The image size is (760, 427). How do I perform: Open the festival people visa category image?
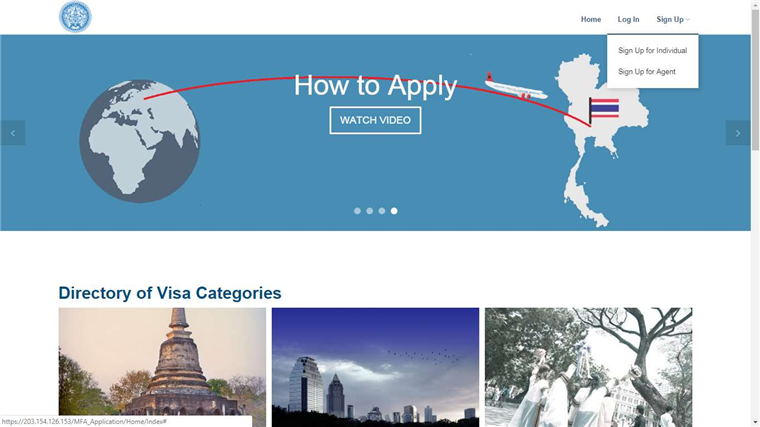coord(588,367)
